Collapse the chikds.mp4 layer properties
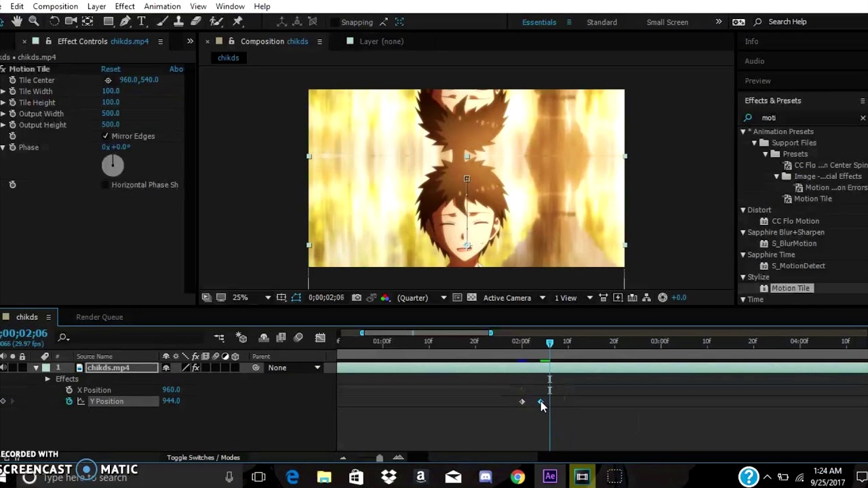The image size is (868, 488). (x=36, y=368)
